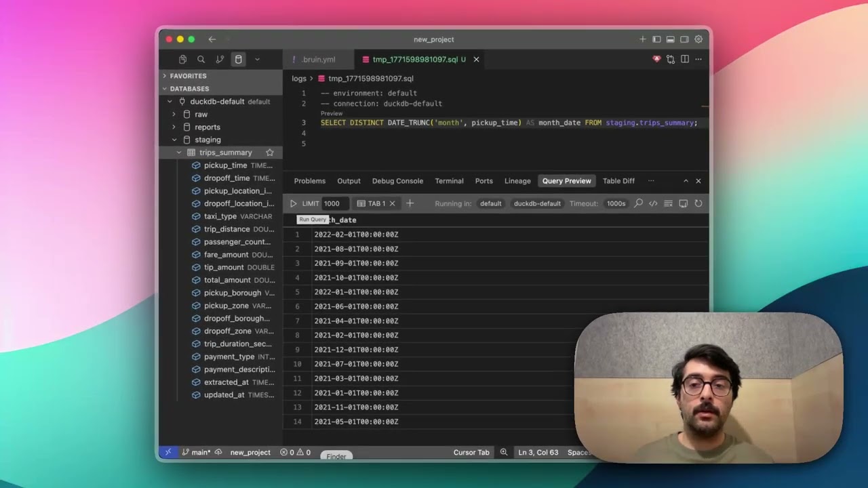Click the main* branch in the status bar

(196, 452)
